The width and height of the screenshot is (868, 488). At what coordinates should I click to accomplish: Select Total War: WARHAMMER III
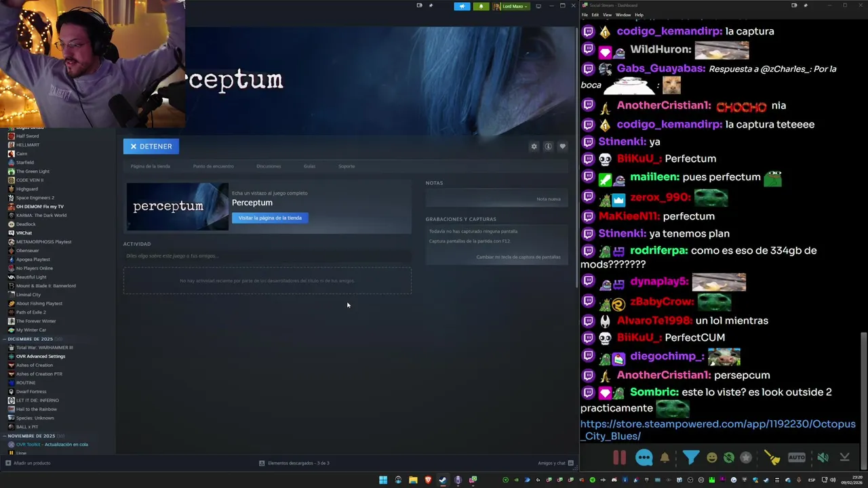click(x=45, y=348)
